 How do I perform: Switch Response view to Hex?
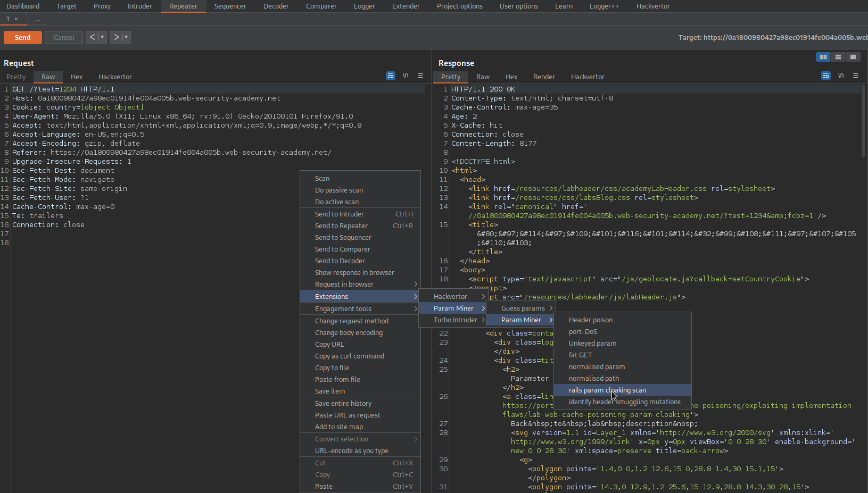pyautogui.click(x=511, y=77)
